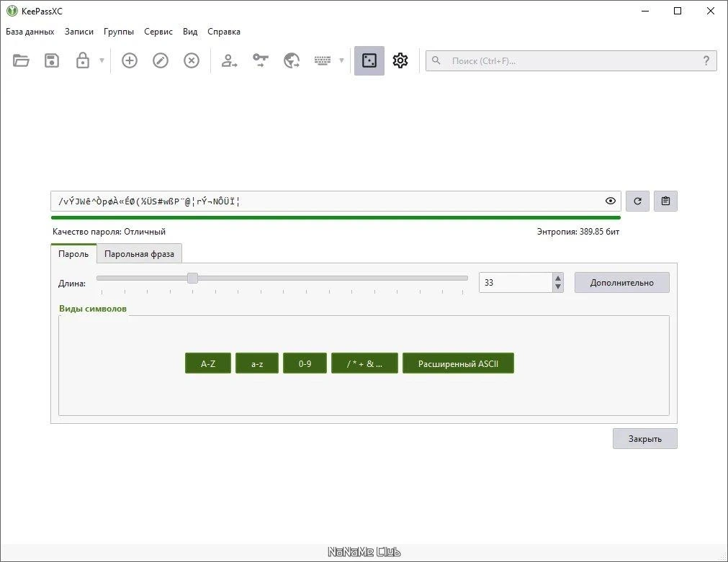728x562 pixels.
Task: Click the Copy password key icon
Action: coord(261,60)
